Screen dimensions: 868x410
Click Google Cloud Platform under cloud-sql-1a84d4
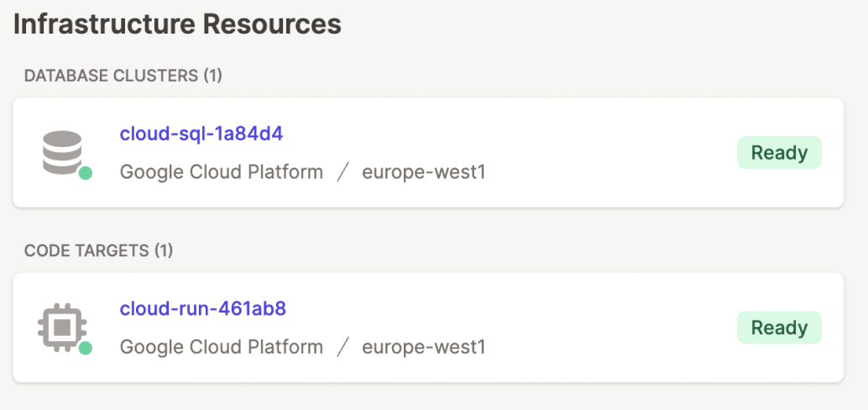click(222, 172)
